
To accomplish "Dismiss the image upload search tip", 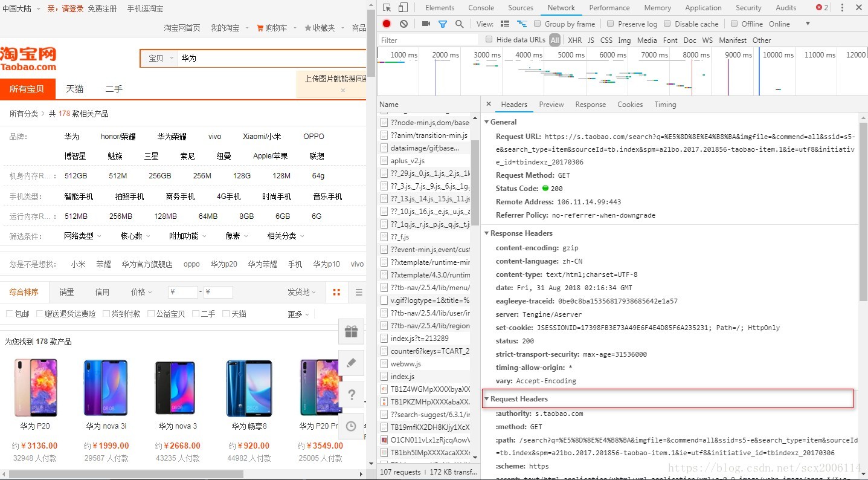I will (342, 90).
